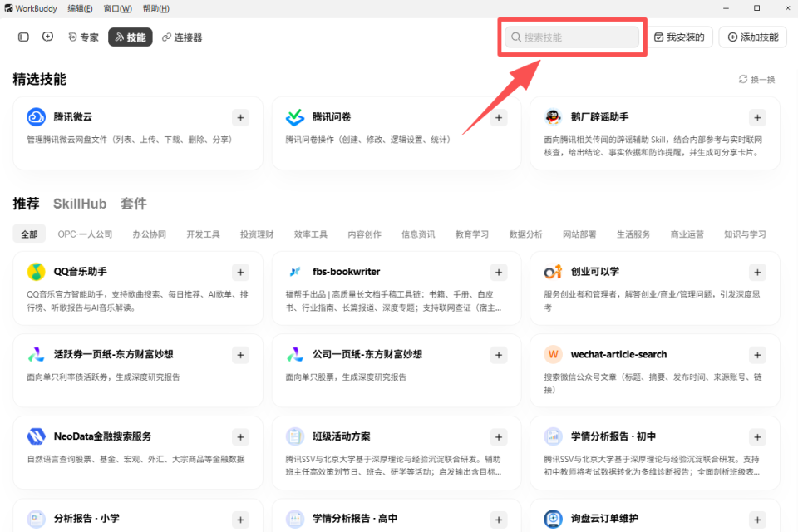This screenshot has width=798, height=532.
Task: Select the 全部 category filter
Action: (29, 234)
